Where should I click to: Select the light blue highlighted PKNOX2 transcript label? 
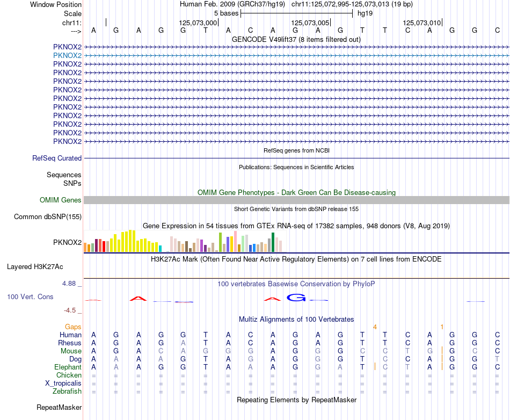point(67,55)
